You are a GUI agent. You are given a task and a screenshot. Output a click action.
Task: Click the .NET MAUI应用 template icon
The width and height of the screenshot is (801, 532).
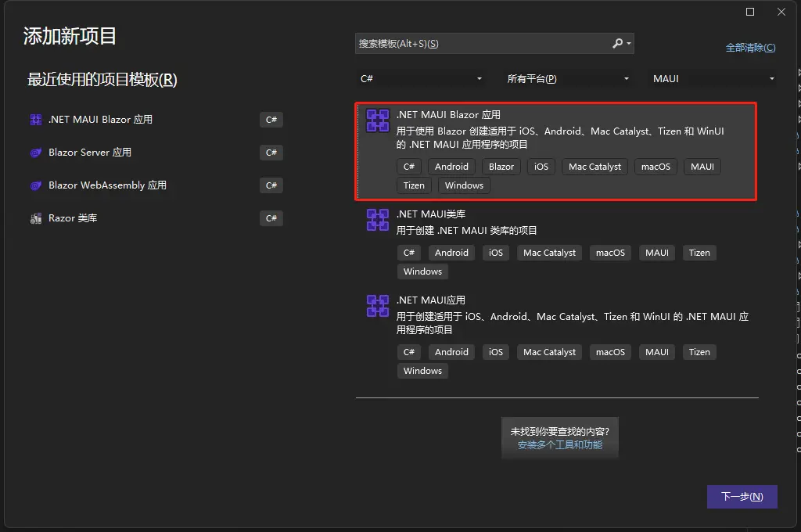pyautogui.click(x=378, y=306)
